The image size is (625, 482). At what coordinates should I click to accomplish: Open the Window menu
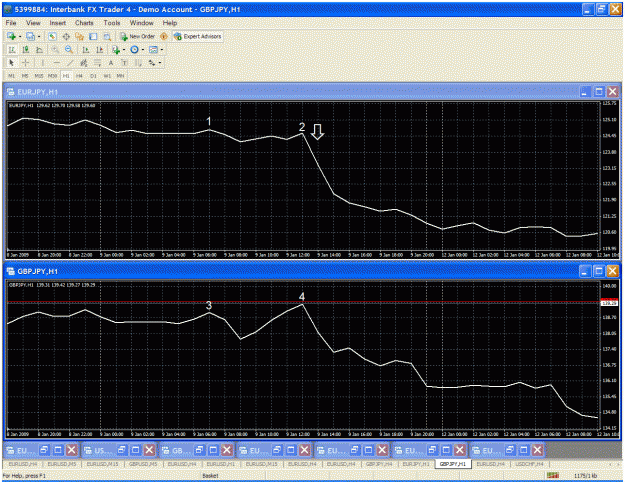coord(142,23)
